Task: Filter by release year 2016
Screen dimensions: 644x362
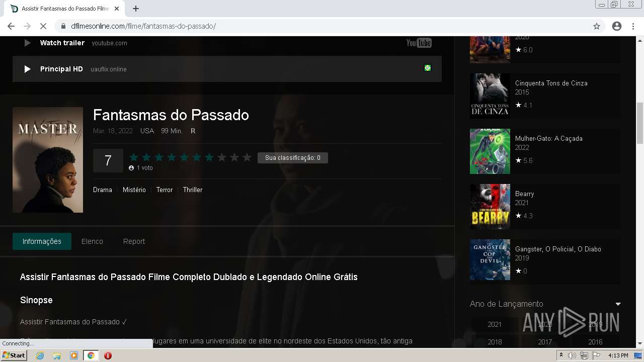Action: click(x=595, y=342)
